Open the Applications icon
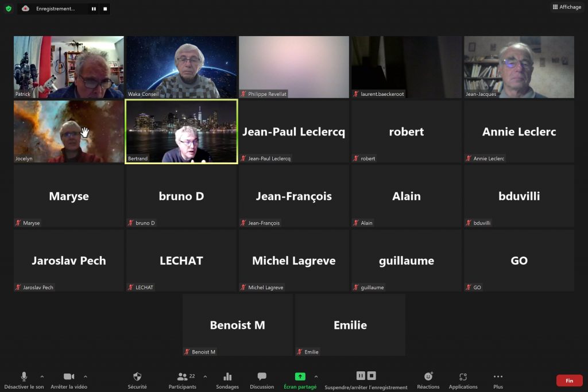This screenshot has height=392, width=588. pyautogui.click(x=463, y=377)
